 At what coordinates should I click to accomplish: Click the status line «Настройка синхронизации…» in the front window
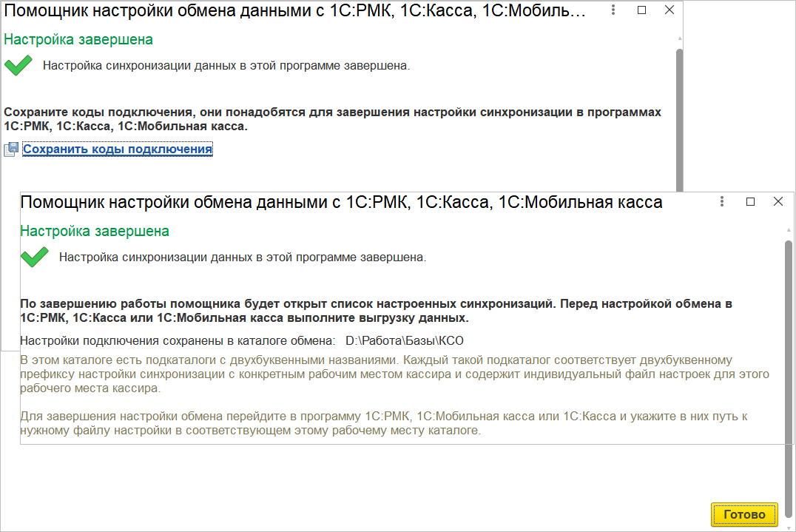[x=243, y=257]
